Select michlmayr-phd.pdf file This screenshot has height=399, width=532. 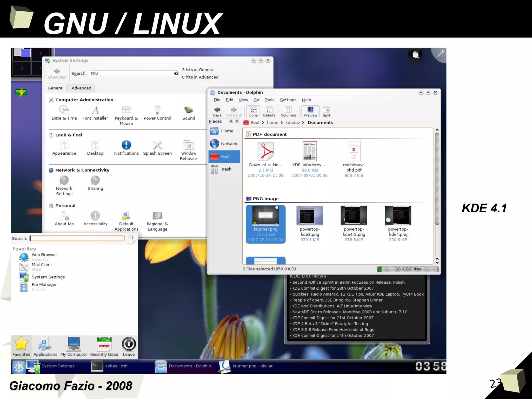click(x=354, y=160)
